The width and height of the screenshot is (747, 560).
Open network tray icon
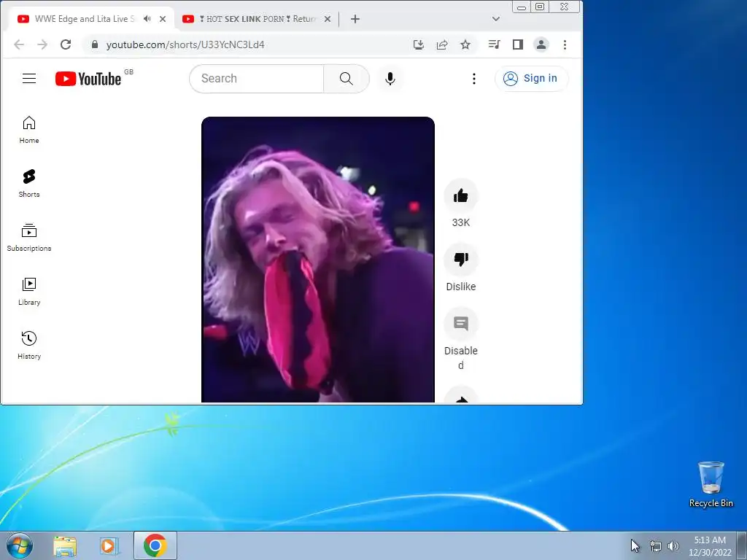tap(656, 547)
